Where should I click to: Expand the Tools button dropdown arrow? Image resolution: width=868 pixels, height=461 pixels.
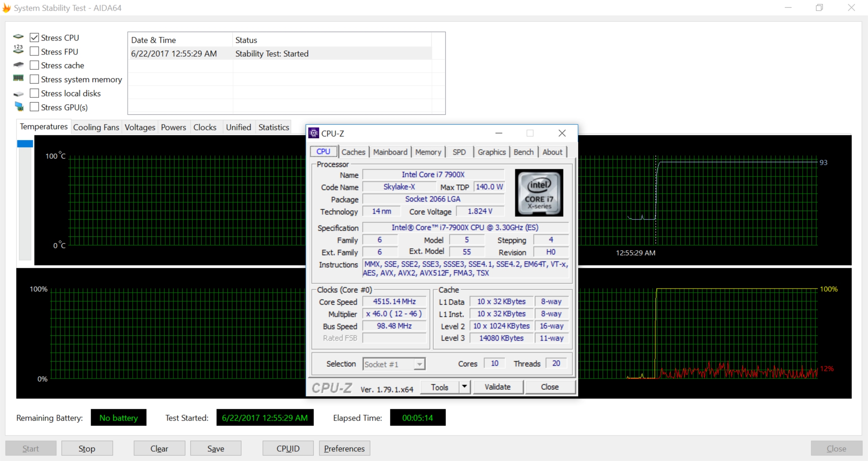click(x=465, y=387)
